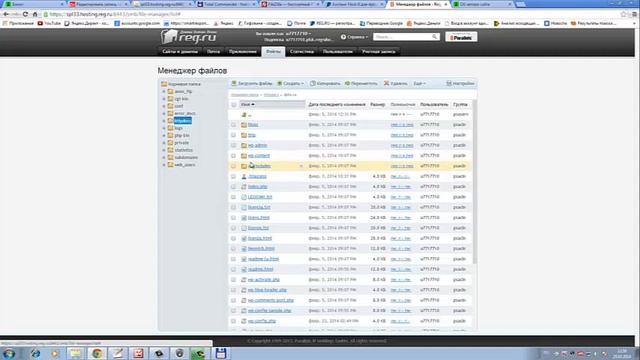Screen dimensions: 640x360
Task: Click the red Delete (Удалить) toolbar icon
Action: click(x=386, y=83)
